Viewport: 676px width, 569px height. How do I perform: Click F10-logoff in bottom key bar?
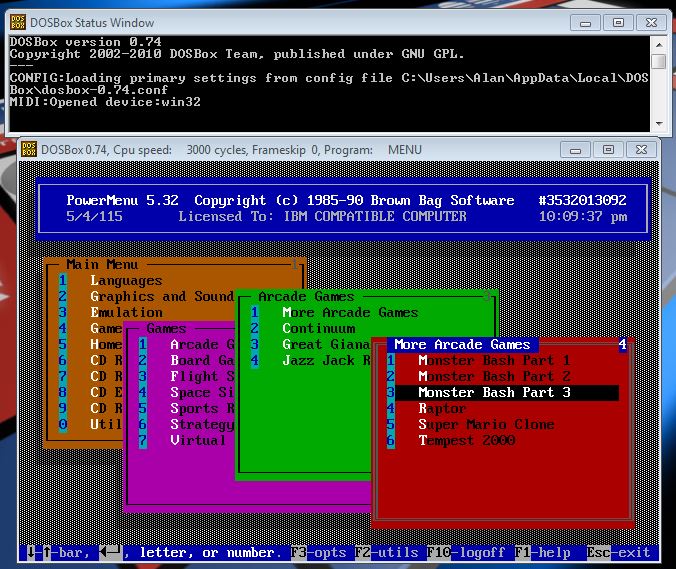point(466,553)
